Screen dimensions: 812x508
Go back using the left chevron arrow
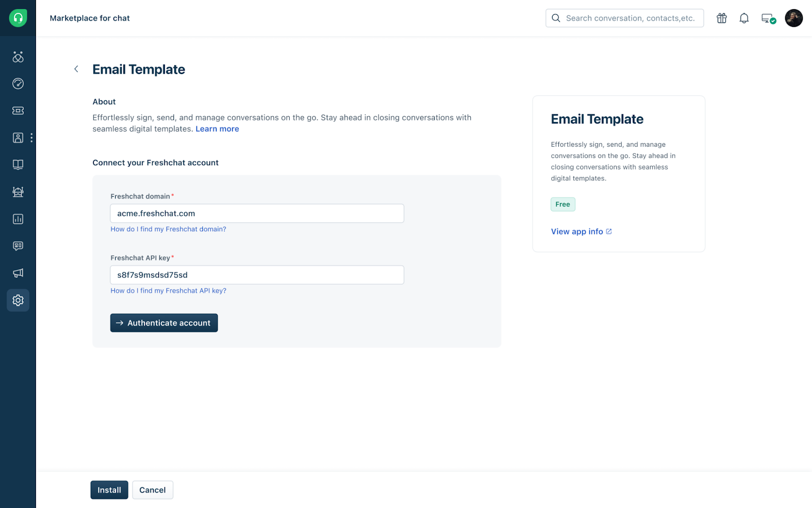[76, 69]
